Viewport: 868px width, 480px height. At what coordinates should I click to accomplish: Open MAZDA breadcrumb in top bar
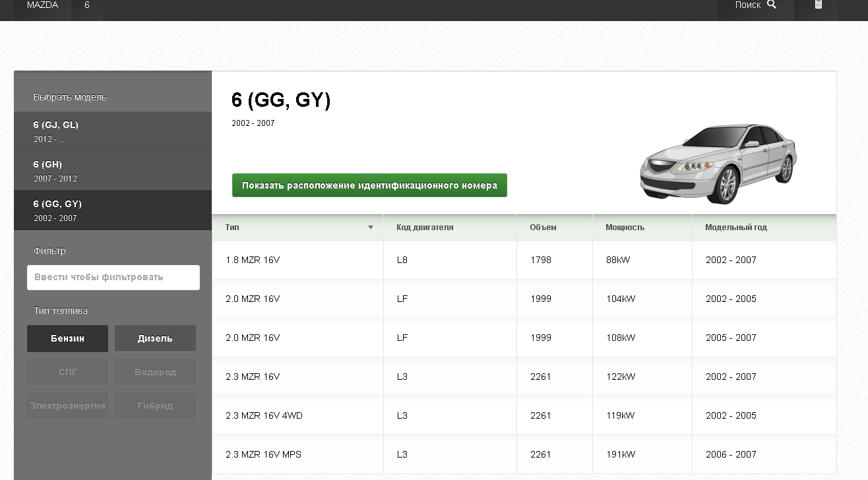click(x=42, y=5)
